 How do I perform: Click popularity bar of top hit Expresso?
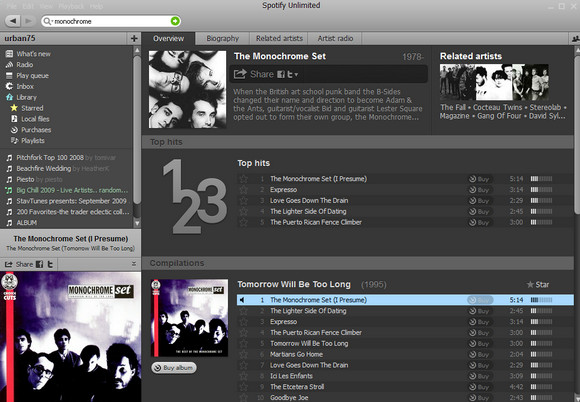(x=541, y=190)
